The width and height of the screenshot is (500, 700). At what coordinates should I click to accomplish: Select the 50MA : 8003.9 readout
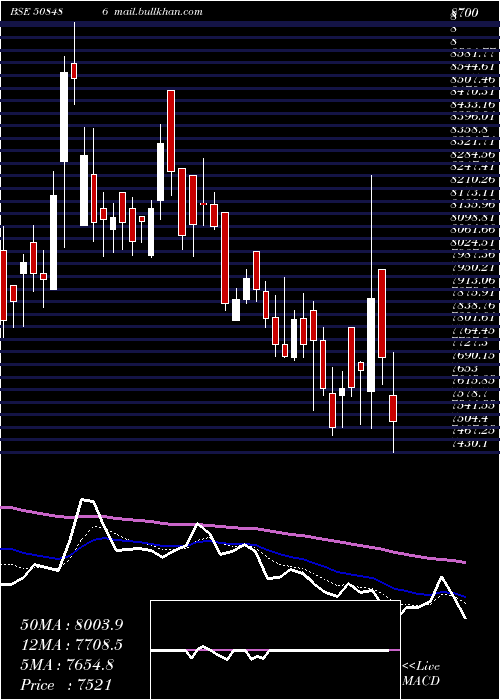coord(72,625)
